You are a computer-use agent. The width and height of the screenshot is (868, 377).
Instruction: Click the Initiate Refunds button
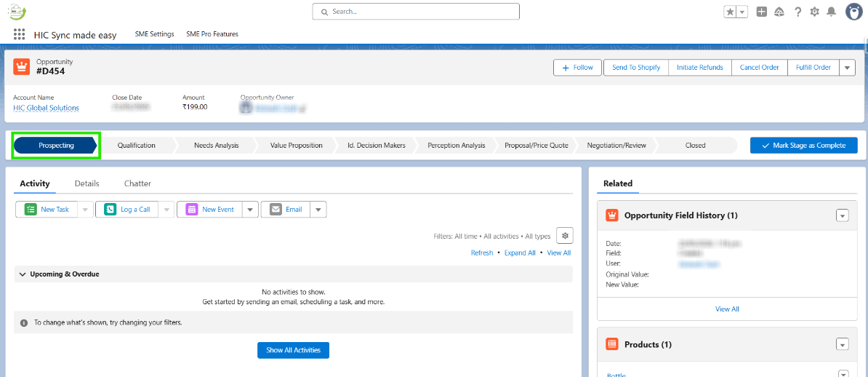pos(700,68)
